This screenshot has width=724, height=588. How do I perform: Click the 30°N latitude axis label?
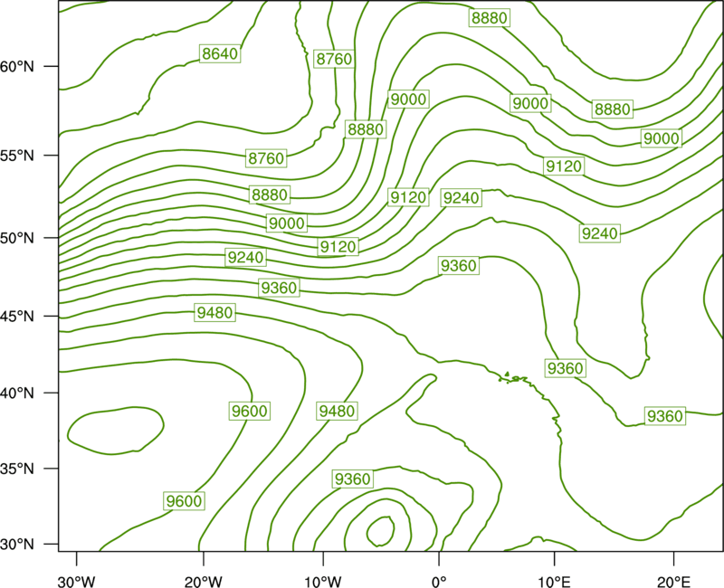coord(17,545)
